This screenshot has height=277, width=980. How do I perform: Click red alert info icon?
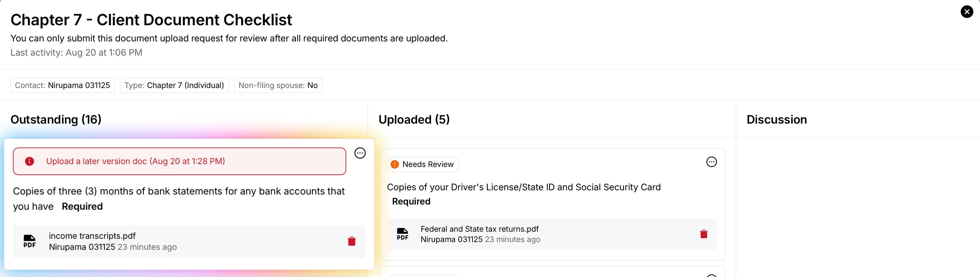click(x=29, y=161)
